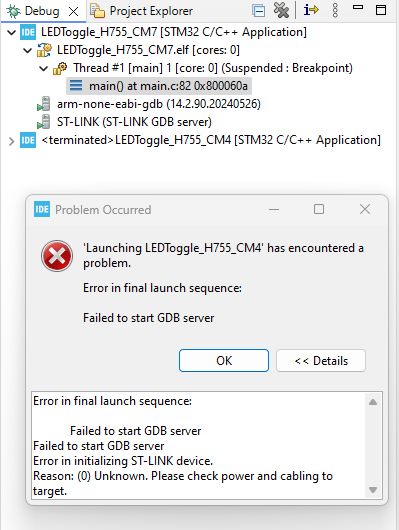The height and width of the screenshot is (530, 399).
Task: Collapse Thread #1 main node
Action: click(x=44, y=69)
